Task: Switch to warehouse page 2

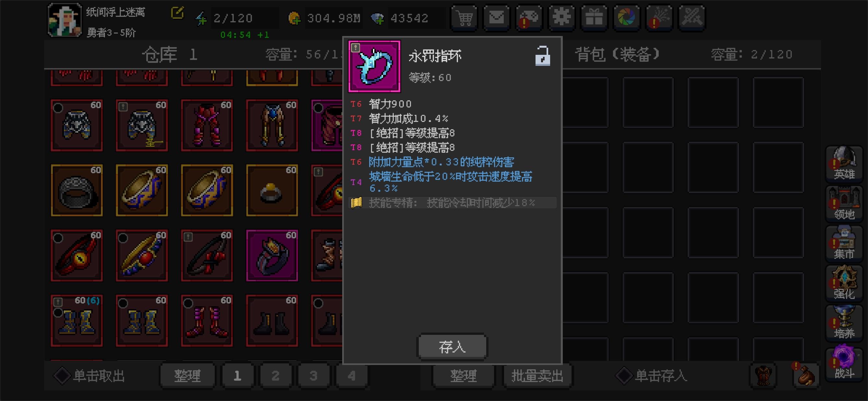Action: click(275, 376)
